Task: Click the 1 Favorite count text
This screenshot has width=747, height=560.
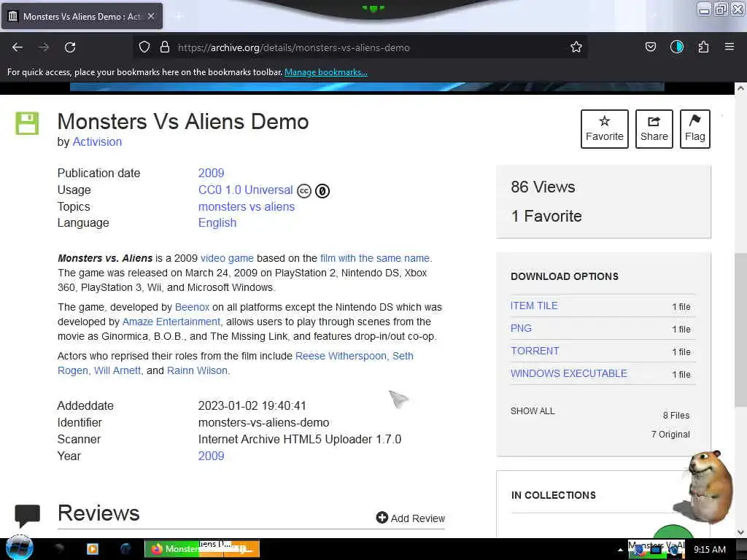Action: 546,216
